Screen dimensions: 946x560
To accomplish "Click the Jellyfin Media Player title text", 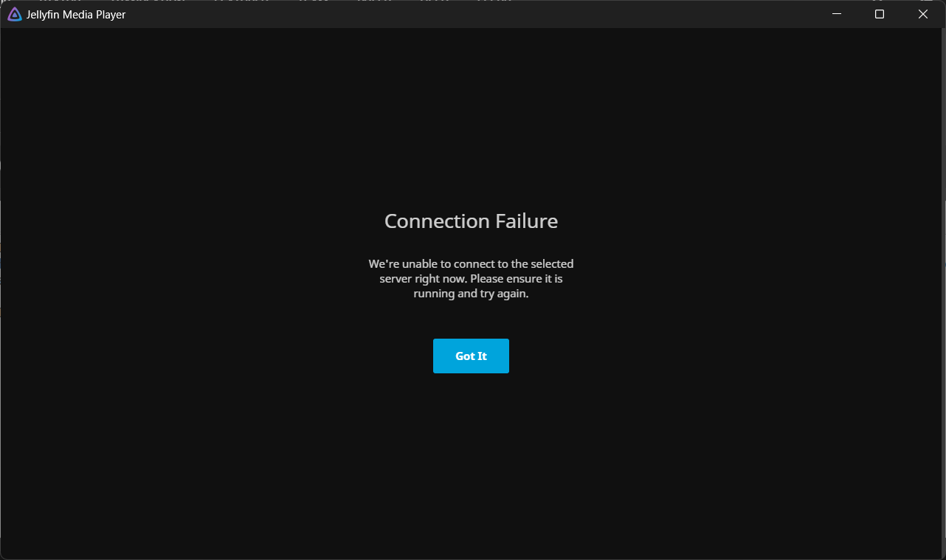I will pyautogui.click(x=76, y=14).
